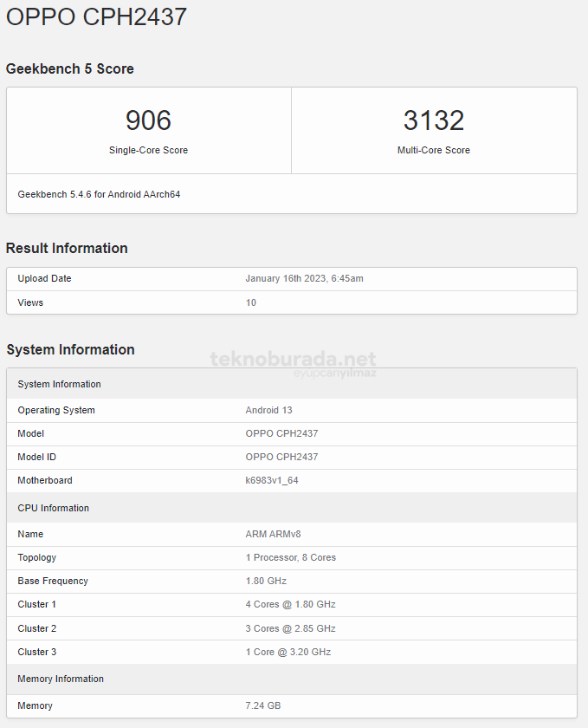Click the CPU Information section header
This screenshot has height=728, width=588.
point(53,508)
